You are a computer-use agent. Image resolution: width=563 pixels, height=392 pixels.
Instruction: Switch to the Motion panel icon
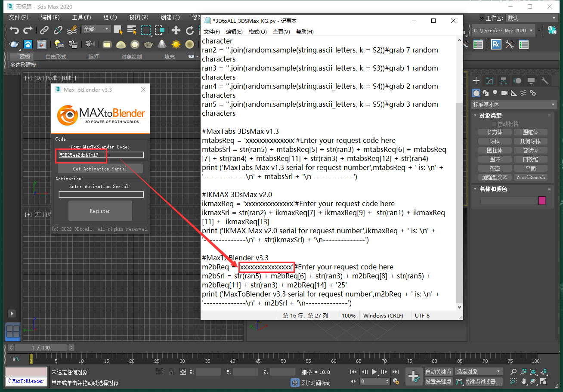(517, 81)
